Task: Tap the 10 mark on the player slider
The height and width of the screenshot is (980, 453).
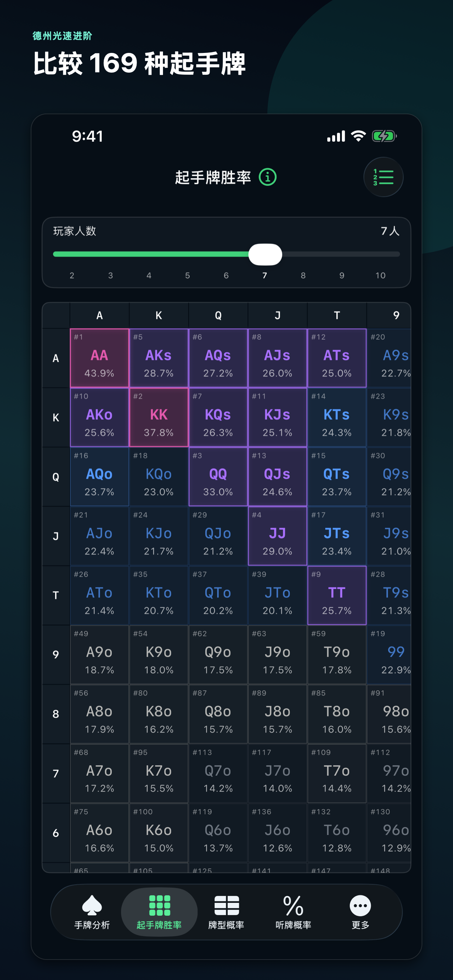Action: click(380, 276)
